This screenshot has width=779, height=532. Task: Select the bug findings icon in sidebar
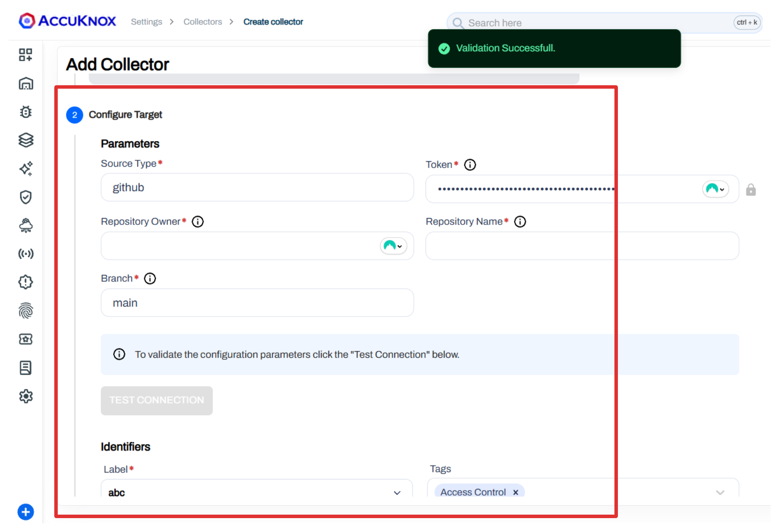point(26,112)
